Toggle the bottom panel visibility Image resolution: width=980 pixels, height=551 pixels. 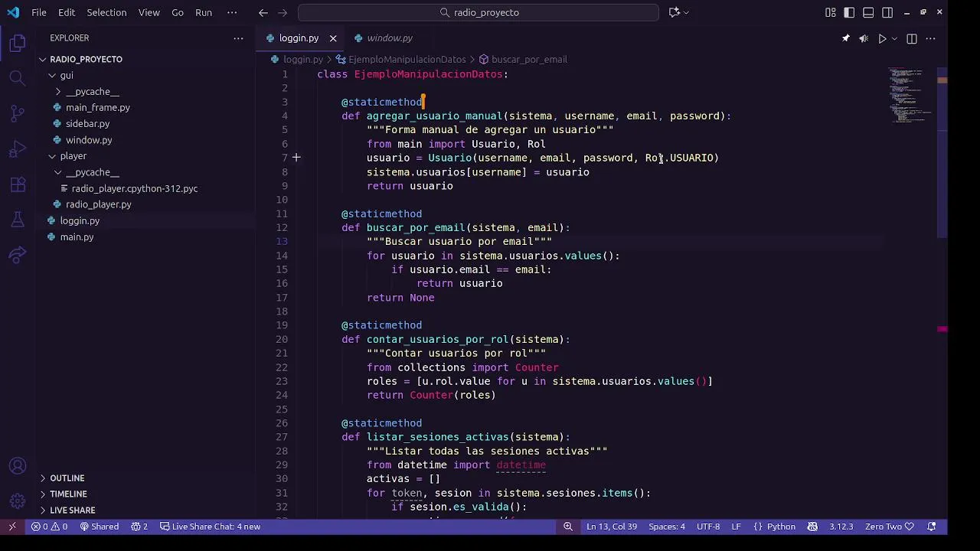click(868, 12)
